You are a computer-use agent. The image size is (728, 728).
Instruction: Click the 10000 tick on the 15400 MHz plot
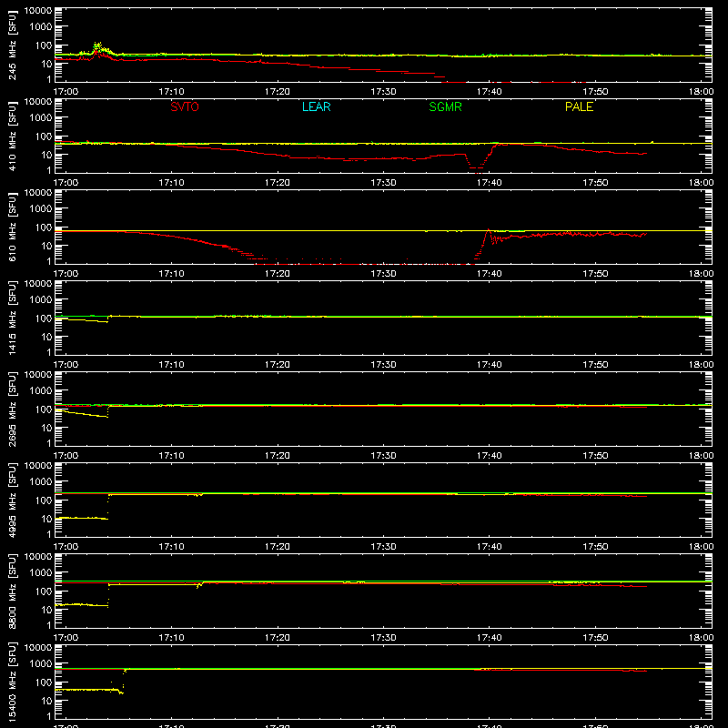coord(38,648)
